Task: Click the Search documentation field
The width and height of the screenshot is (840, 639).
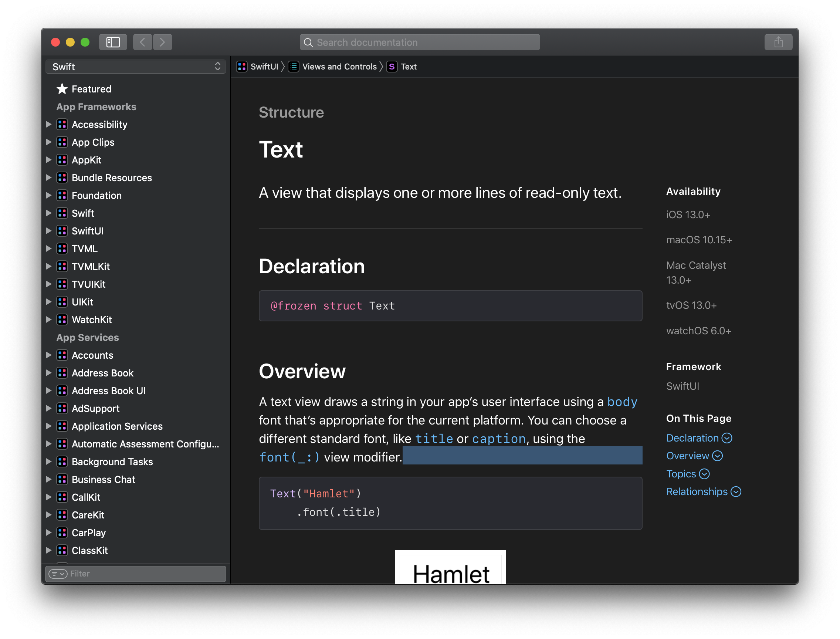Action: pos(419,42)
